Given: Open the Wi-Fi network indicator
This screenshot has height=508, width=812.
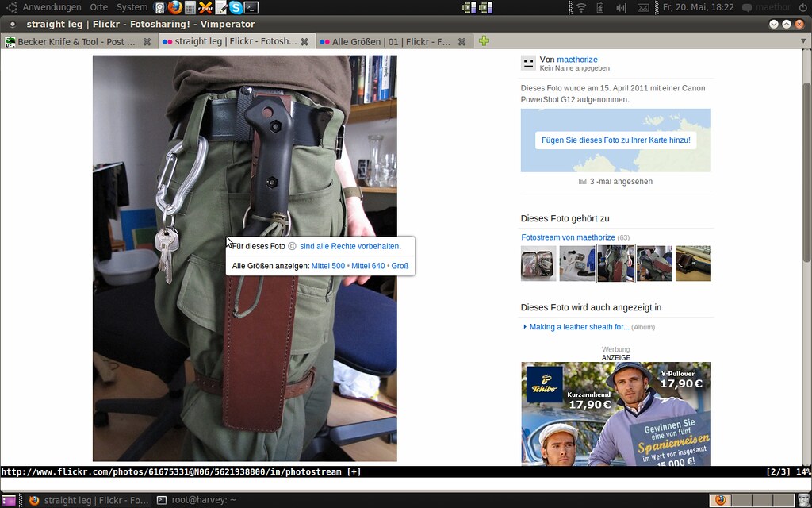Looking at the screenshot, I should coord(581,7).
